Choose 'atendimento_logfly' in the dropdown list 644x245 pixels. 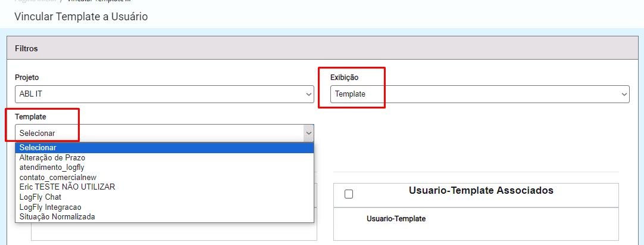(164, 168)
